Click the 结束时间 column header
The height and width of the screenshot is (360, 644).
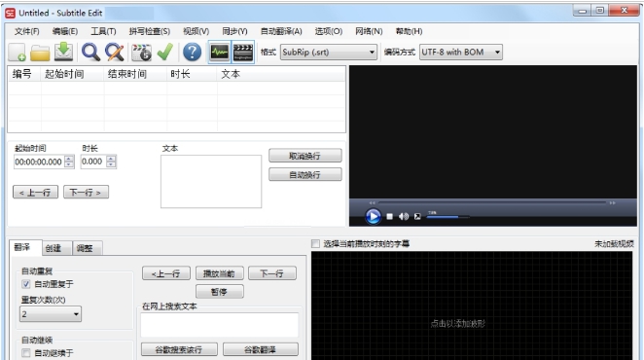click(135, 74)
